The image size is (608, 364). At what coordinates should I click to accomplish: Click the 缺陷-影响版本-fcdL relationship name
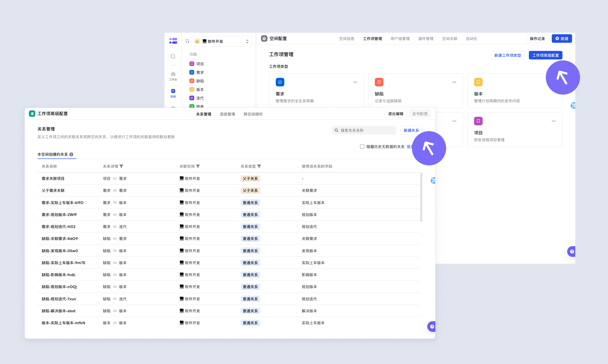coord(58,275)
